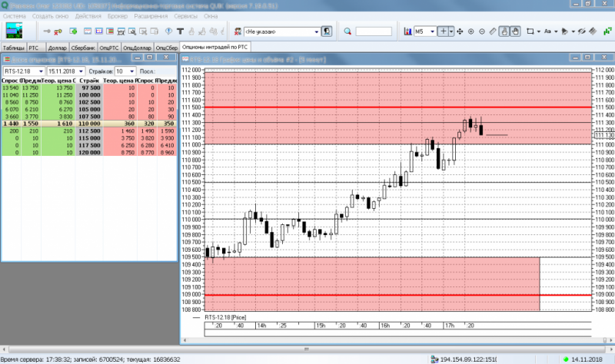Screen dimensions: 615x364
Task: Switch to the Таблицы tab
Action: [x=13, y=48]
